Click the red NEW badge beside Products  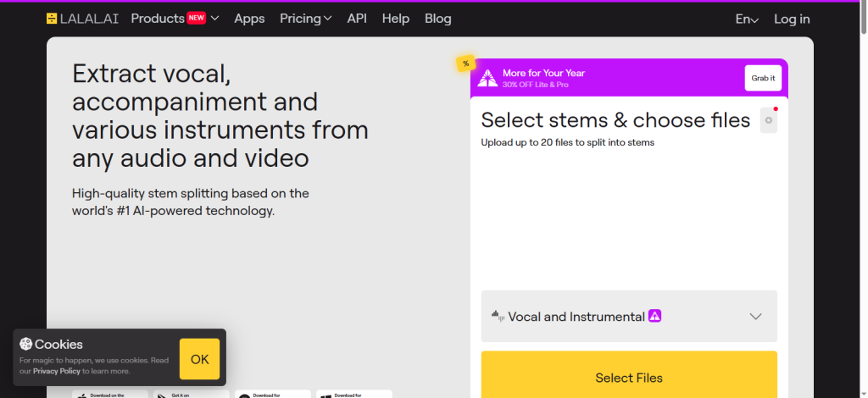pyautogui.click(x=197, y=18)
